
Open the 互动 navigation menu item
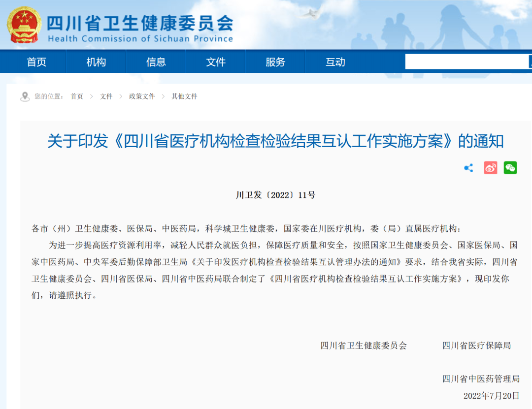coord(335,62)
